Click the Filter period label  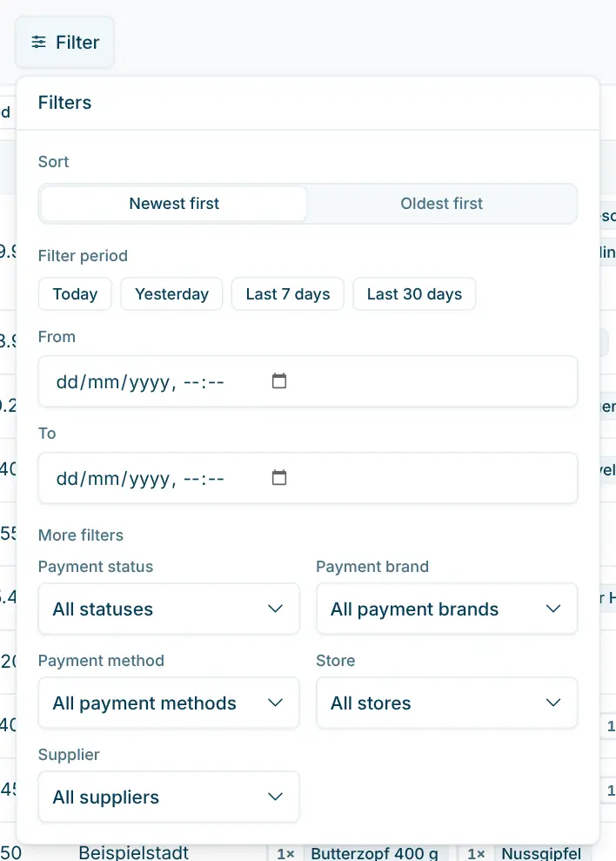pyautogui.click(x=83, y=256)
